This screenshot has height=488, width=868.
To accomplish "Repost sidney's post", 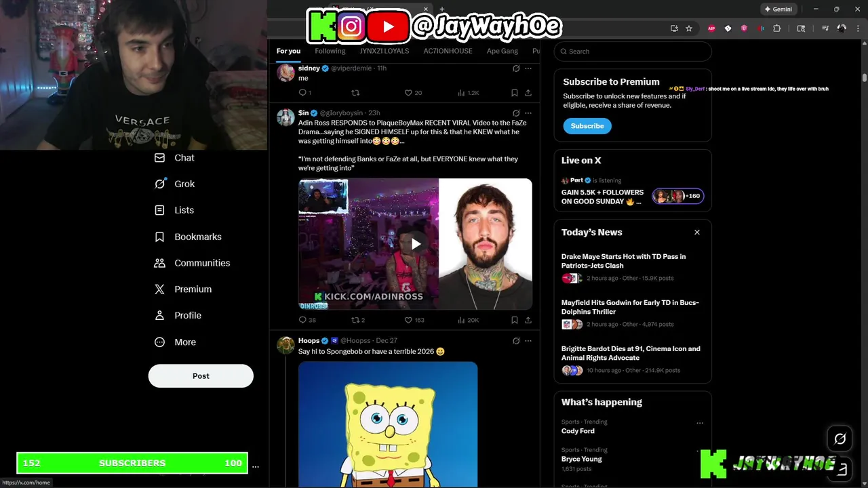I will (355, 93).
